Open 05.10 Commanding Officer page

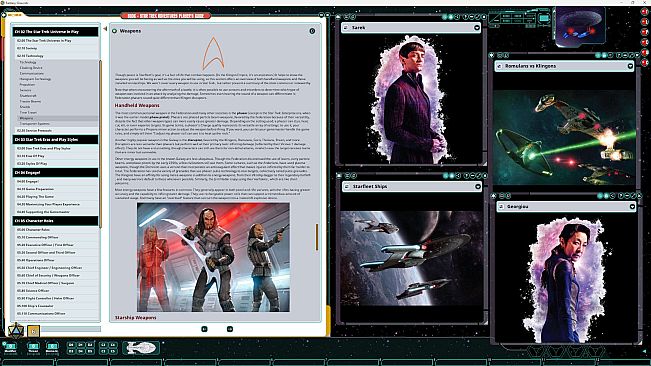point(57,237)
